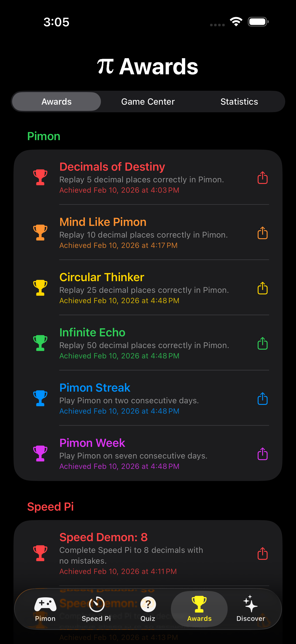Select the Awards segment at top
Screen dimensions: 296x644
(x=56, y=101)
